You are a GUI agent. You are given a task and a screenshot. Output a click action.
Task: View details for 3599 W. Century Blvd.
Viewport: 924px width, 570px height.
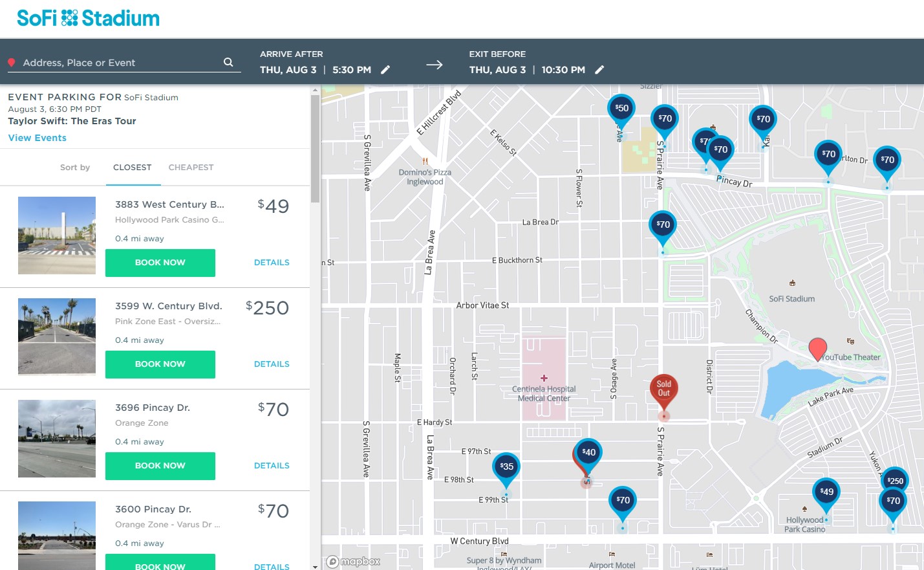click(272, 364)
